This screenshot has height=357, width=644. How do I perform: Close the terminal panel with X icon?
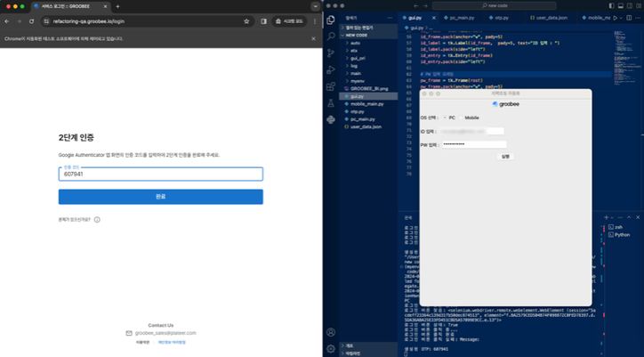638,217
